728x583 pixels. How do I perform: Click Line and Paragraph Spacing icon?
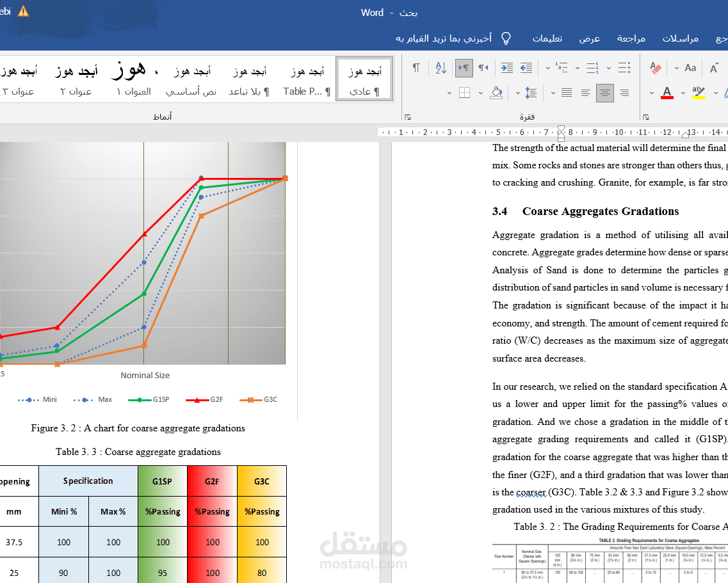[x=531, y=93]
